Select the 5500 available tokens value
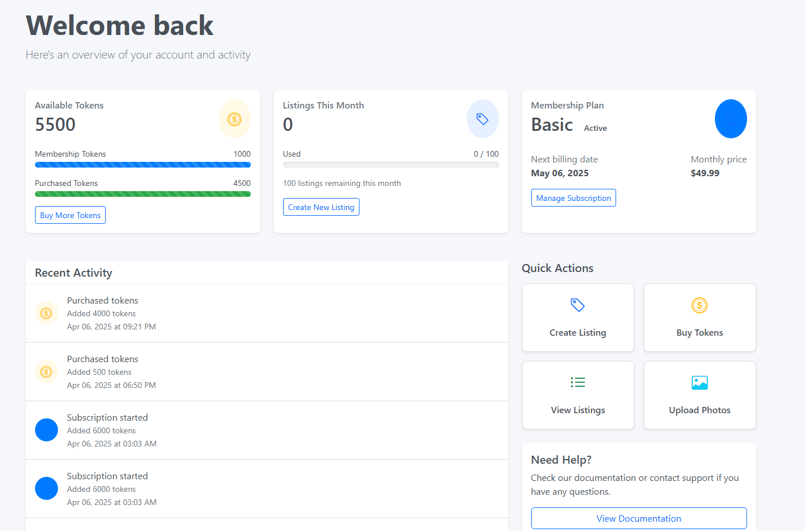Screen dimensions: 805x532 55,125
